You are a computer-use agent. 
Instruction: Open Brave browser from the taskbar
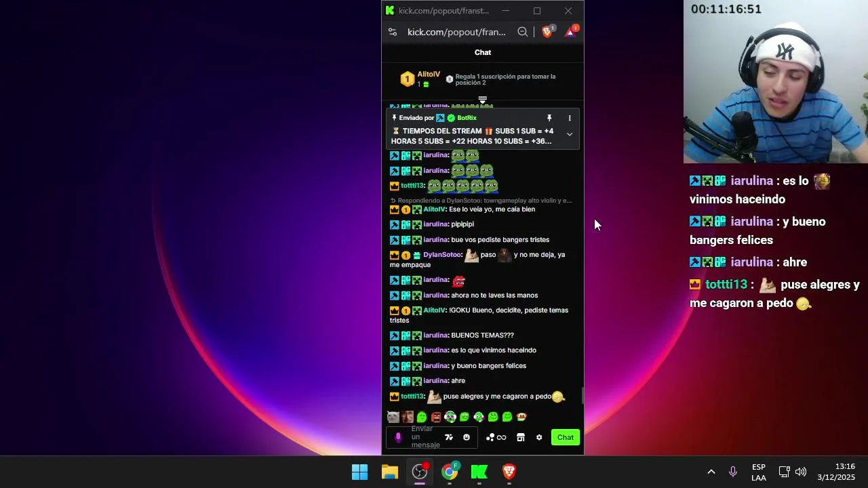coord(509,472)
